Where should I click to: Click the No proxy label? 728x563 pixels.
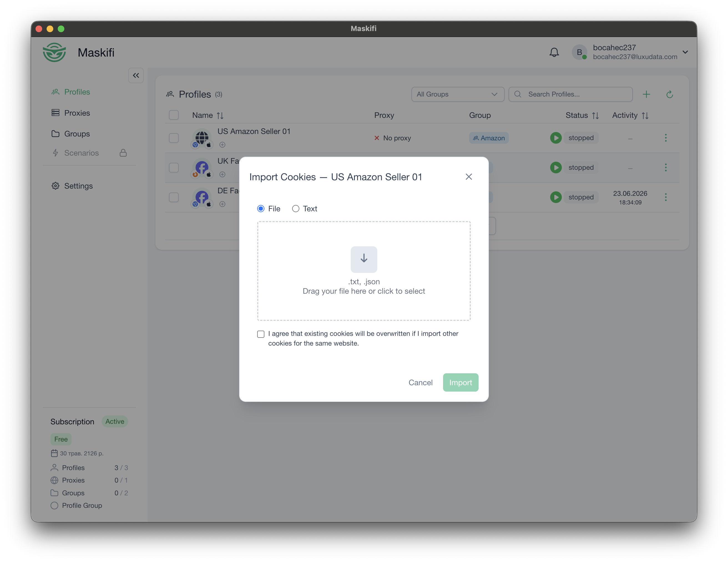397,138
